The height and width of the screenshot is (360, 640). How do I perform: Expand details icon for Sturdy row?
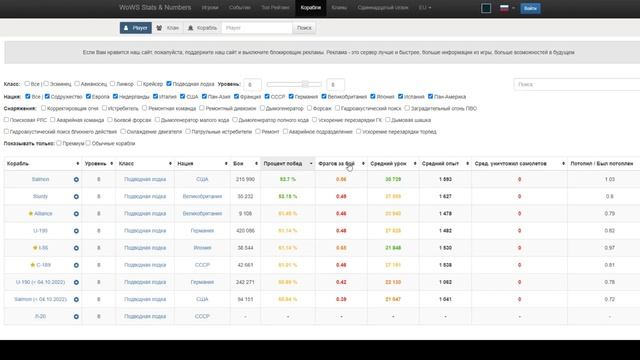pos(76,197)
